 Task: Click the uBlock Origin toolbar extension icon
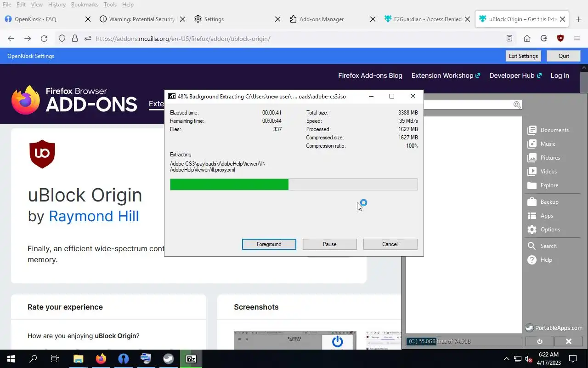point(560,39)
